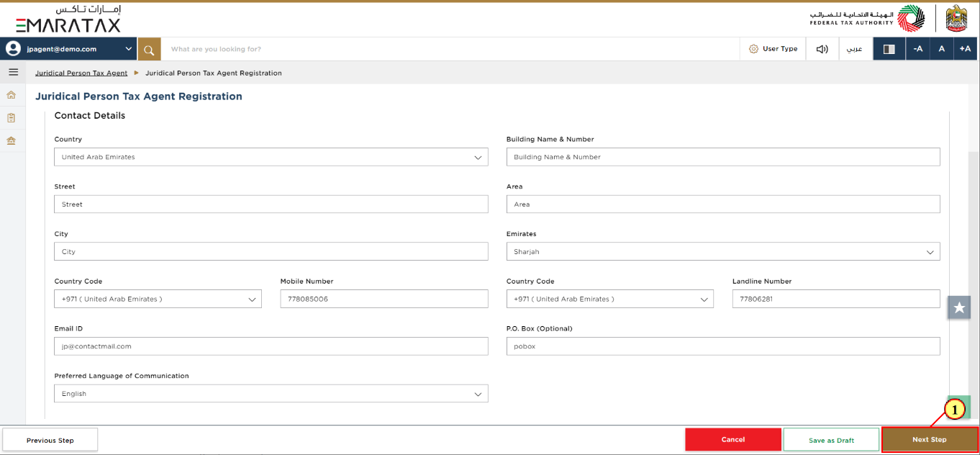Open mobile Country Code dropdown
This screenshot has height=455, width=980.
(158, 299)
